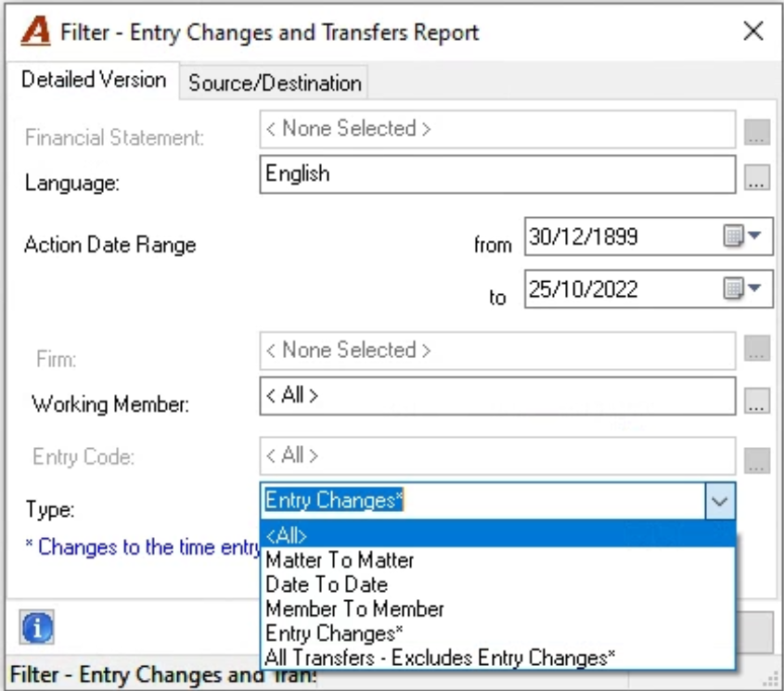Click the Type label
The height and width of the screenshot is (691, 784).
tap(50, 509)
